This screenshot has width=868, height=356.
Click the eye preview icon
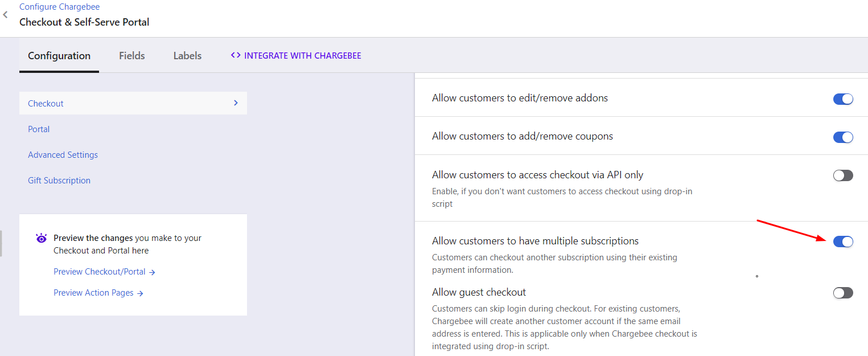pyautogui.click(x=41, y=238)
